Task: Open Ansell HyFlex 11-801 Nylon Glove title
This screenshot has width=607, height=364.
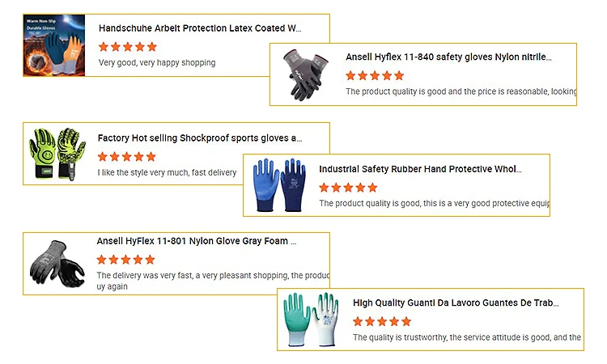Action: click(x=197, y=241)
